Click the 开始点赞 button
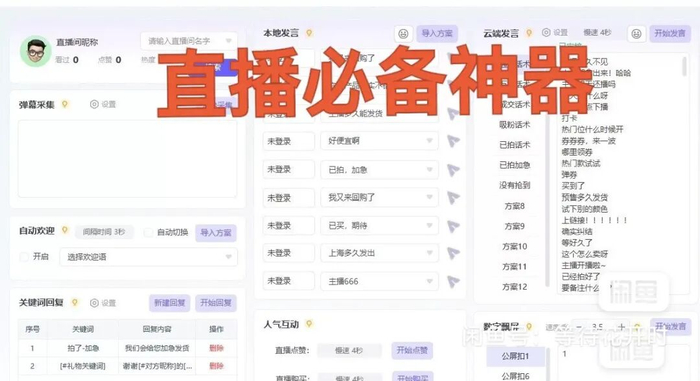The width and height of the screenshot is (700, 381). 412,350
